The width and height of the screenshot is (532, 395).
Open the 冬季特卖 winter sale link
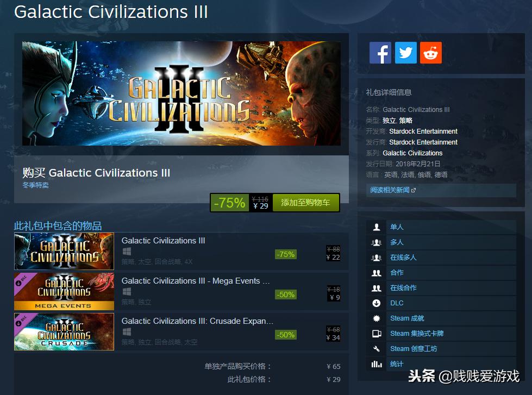[x=36, y=185]
